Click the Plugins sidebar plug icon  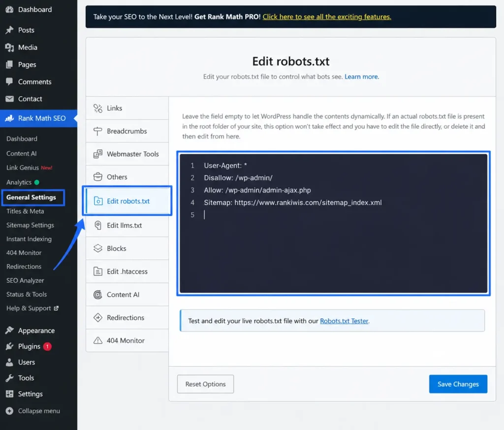tap(10, 346)
